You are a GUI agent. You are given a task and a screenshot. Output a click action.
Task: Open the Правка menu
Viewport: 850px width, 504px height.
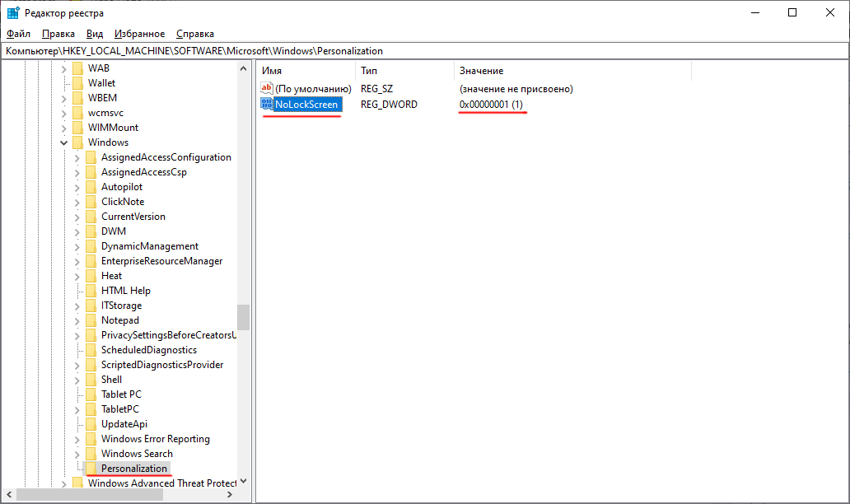(x=58, y=34)
